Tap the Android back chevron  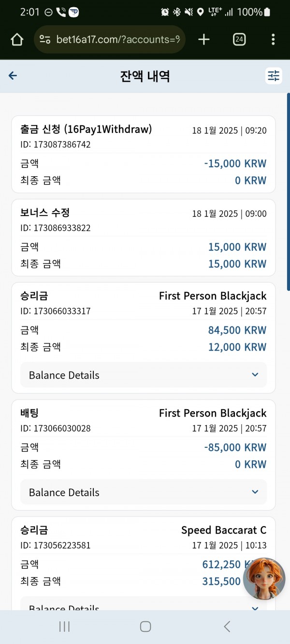click(227, 627)
